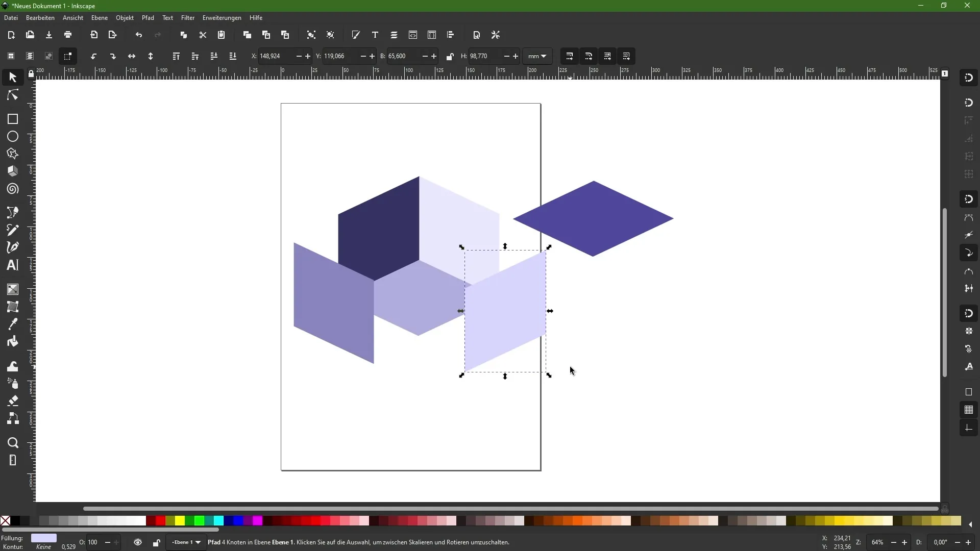Decrease the height H value
Screen dimensions: 980x551
coord(506,56)
